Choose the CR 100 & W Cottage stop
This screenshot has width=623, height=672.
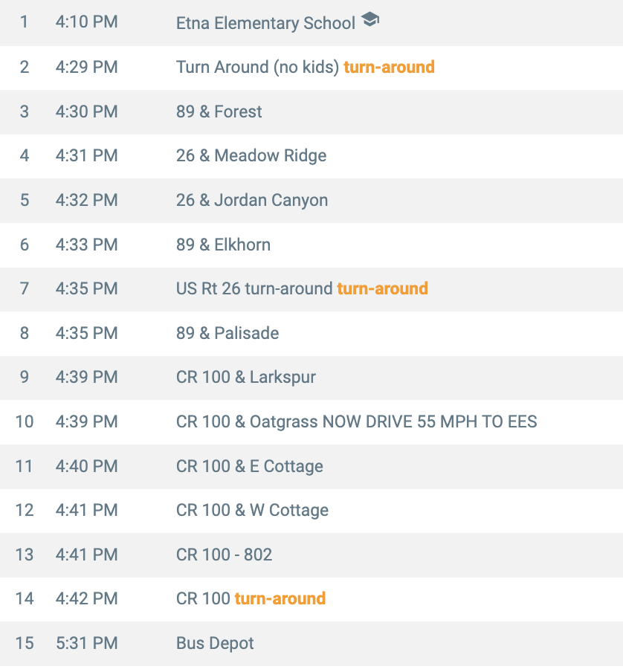point(252,510)
